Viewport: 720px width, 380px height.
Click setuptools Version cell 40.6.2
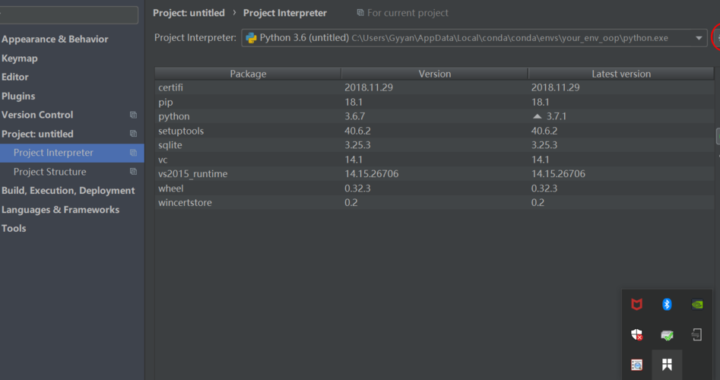coord(357,131)
